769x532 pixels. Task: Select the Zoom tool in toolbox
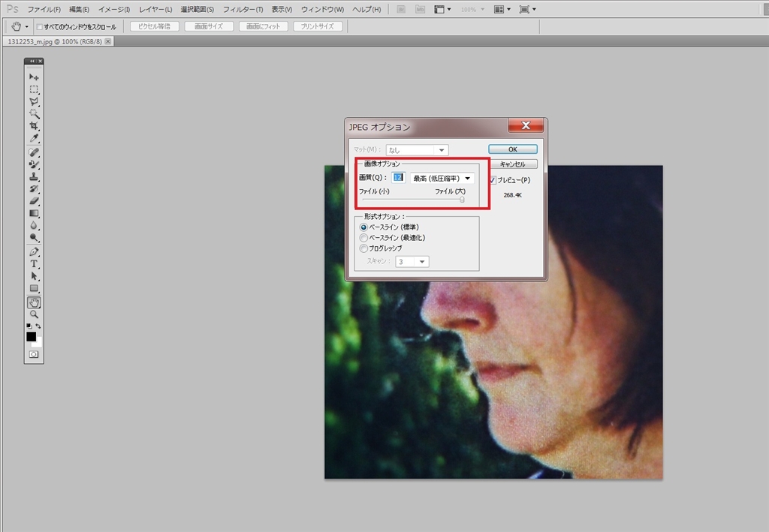pyautogui.click(x=34, y=314)
